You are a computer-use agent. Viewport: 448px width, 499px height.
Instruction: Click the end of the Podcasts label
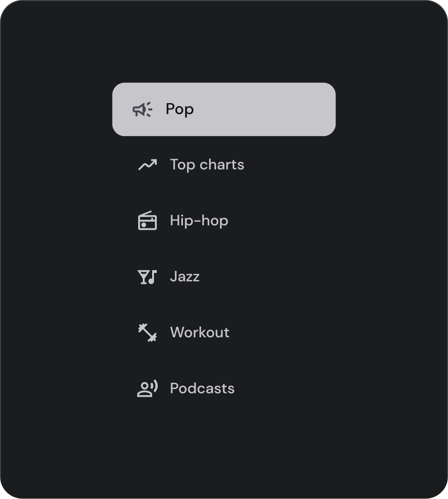[231, 388]
